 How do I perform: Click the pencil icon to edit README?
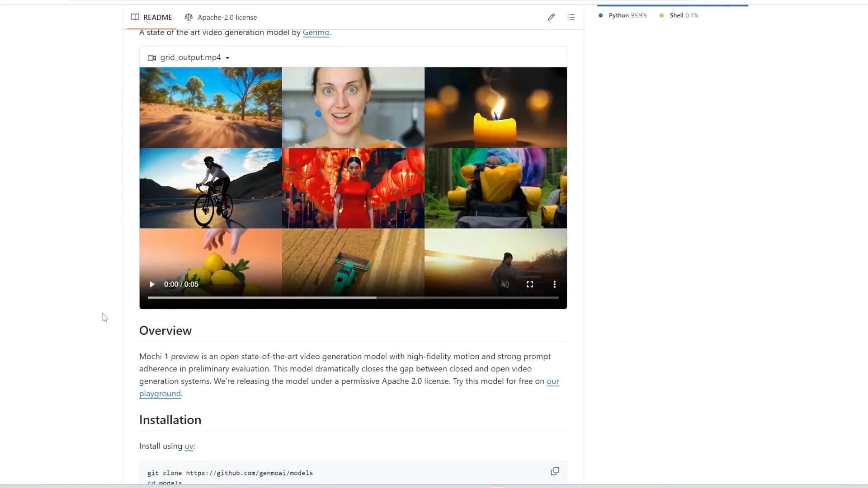[551, 17]
